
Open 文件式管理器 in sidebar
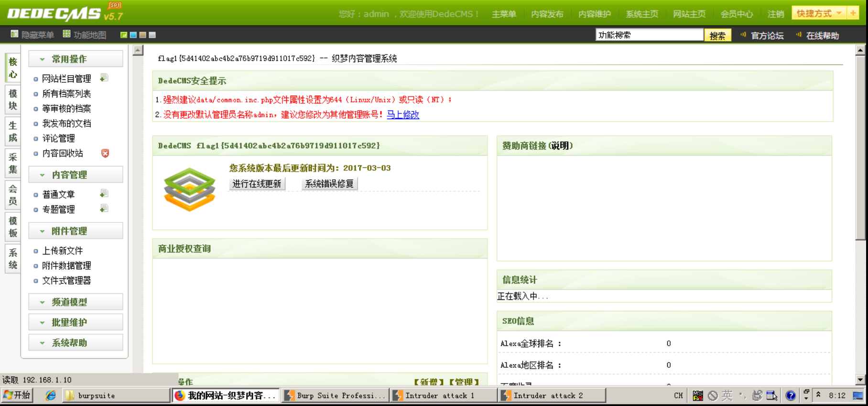coord(66,280)
